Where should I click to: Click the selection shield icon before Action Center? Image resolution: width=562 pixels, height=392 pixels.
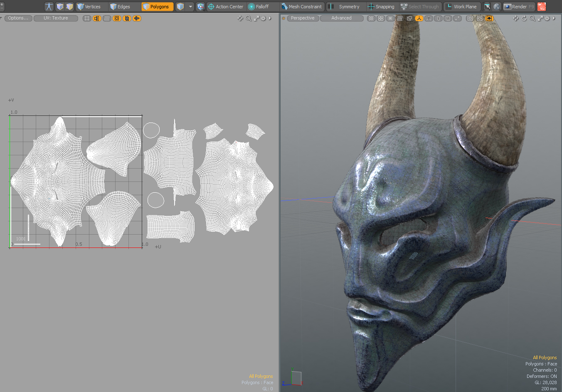click(201, 7)
